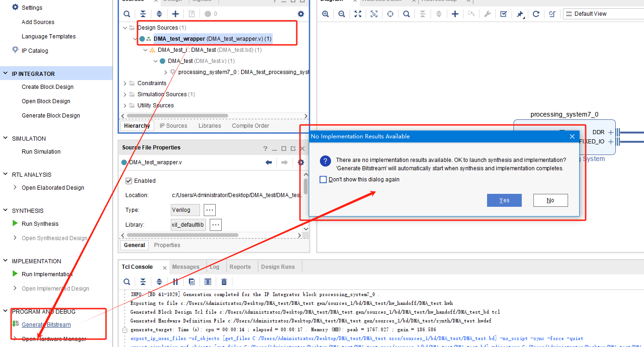Expand processing_system7_0 tree node
644x347 pixels.
tap(166, 72)
